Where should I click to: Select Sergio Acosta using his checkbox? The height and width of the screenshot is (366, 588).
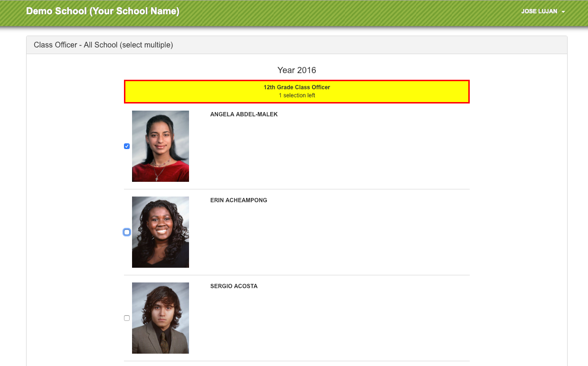click(127, 318)
